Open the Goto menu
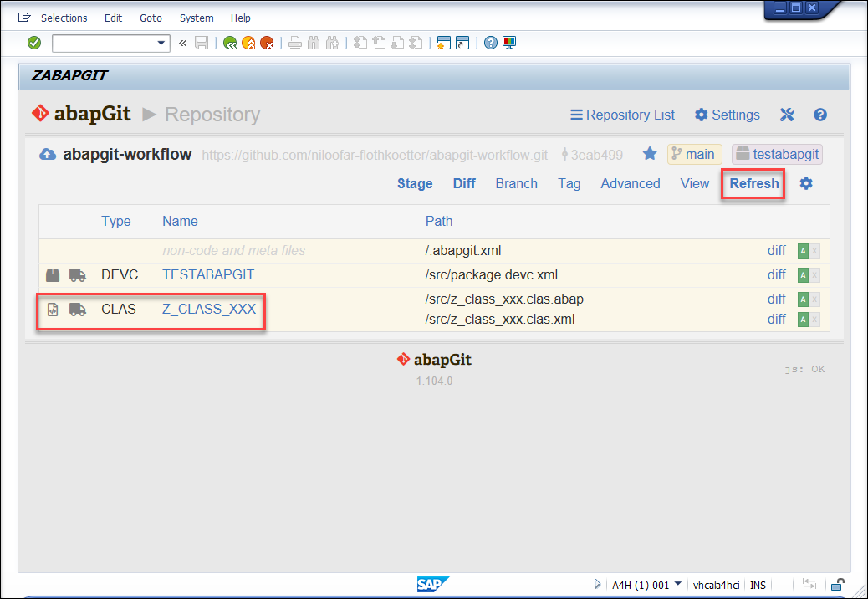The width and height of the screenshot is (868, 599). pos(151,18)
